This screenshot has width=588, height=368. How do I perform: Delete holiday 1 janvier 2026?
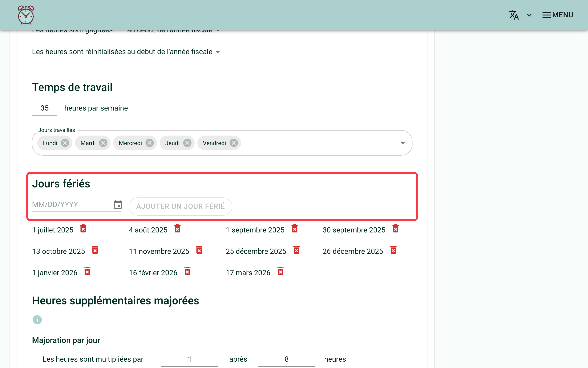coord(87,272)
